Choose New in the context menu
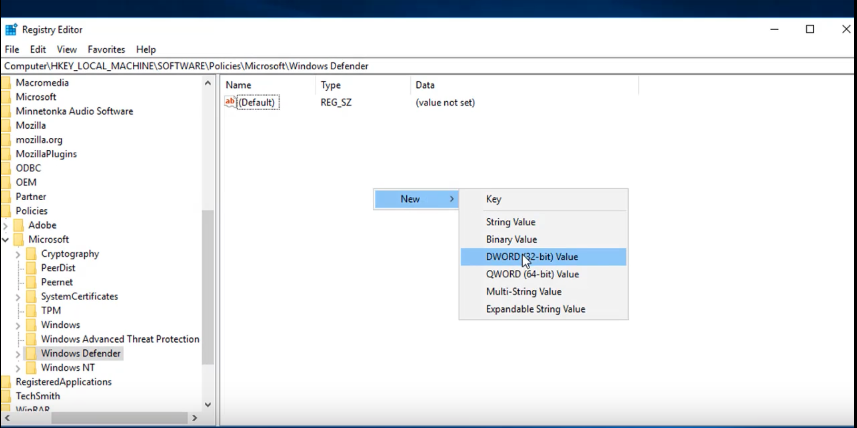This screenshot has height=428, width=857. click(416, 199)
